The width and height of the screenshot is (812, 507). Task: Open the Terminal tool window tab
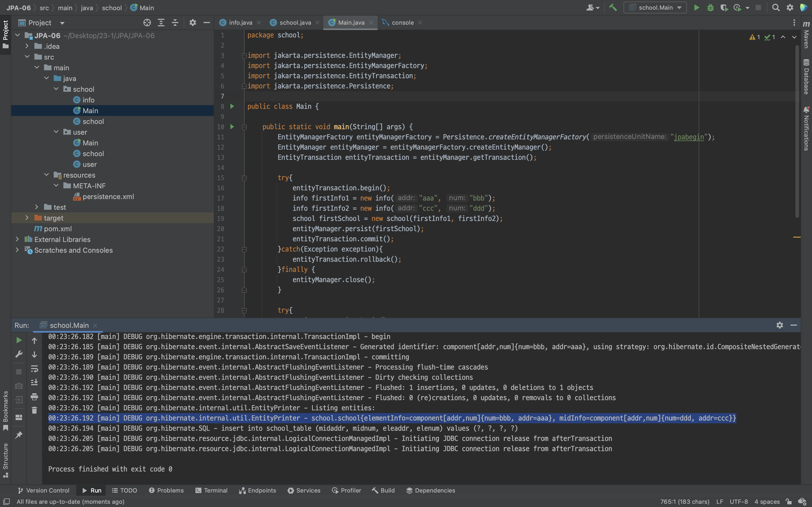[211, 490]
